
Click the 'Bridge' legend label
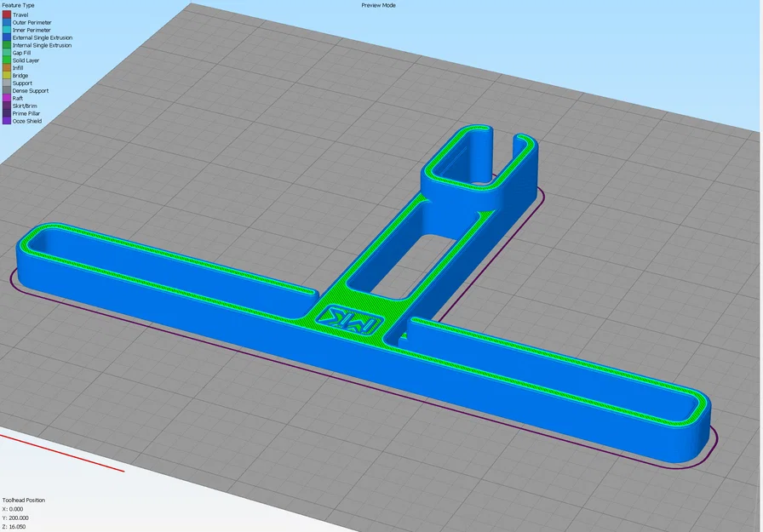tap(20, 76)
